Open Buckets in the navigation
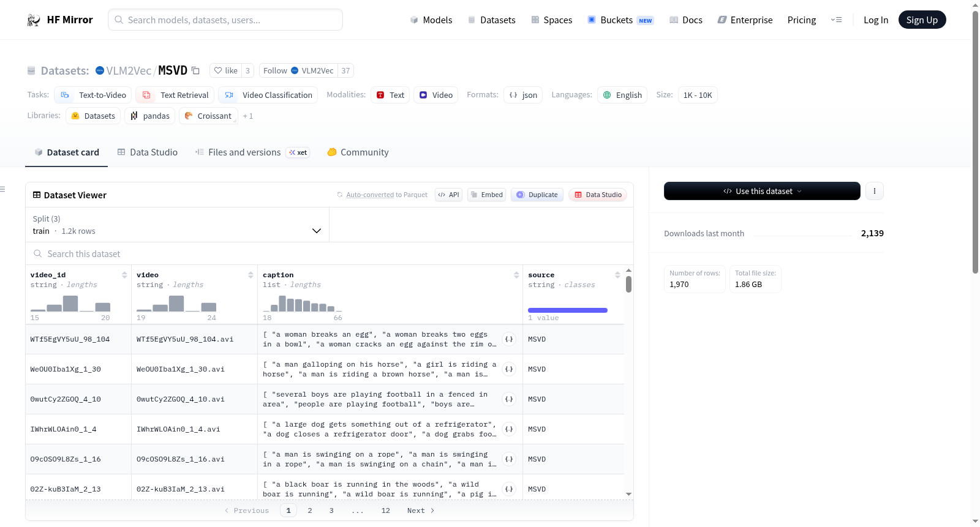The image size is (980, 527). [x=620, y=20]
